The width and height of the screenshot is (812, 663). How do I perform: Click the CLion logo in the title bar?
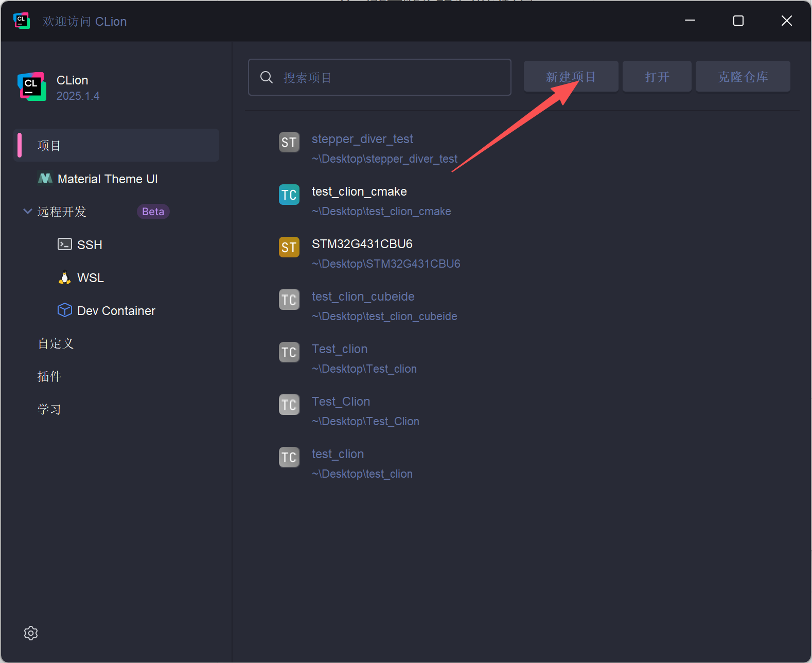tap(22, 21)
